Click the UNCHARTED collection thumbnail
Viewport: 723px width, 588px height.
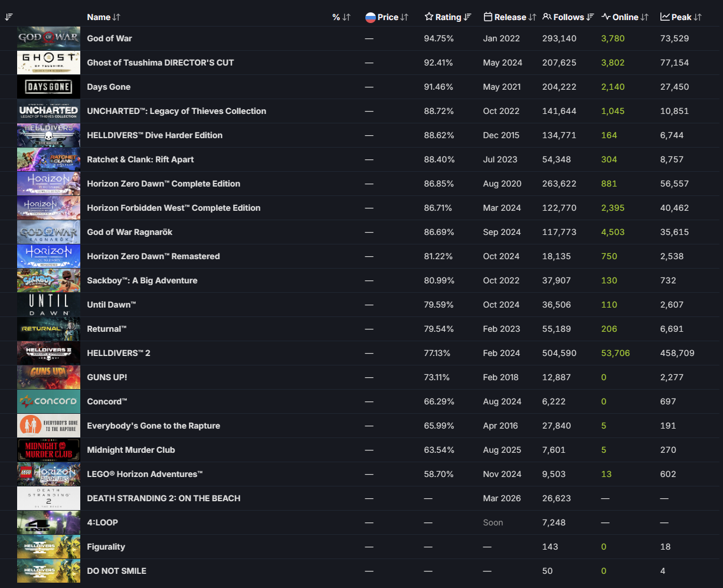pyautogui.click(x=48, y=111)
